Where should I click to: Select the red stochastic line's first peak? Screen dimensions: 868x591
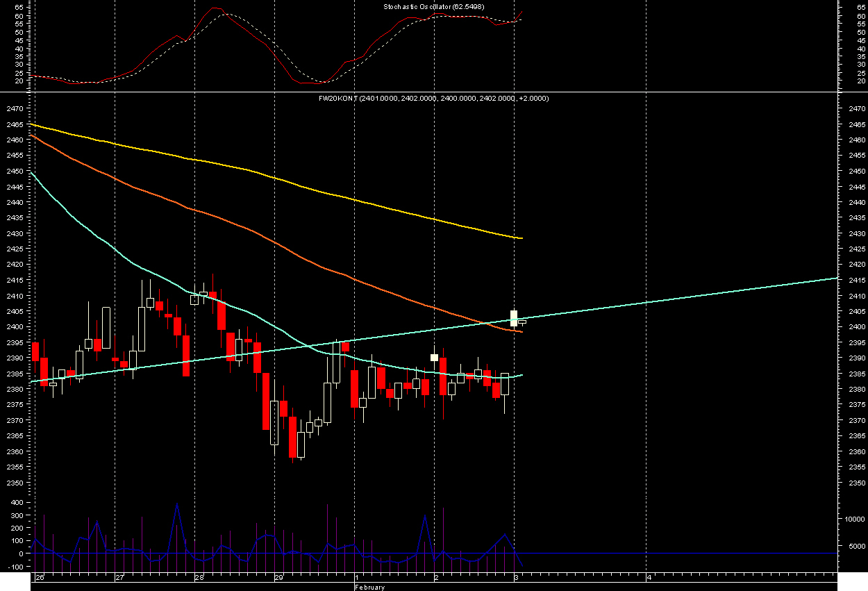[x=214, y=8]
